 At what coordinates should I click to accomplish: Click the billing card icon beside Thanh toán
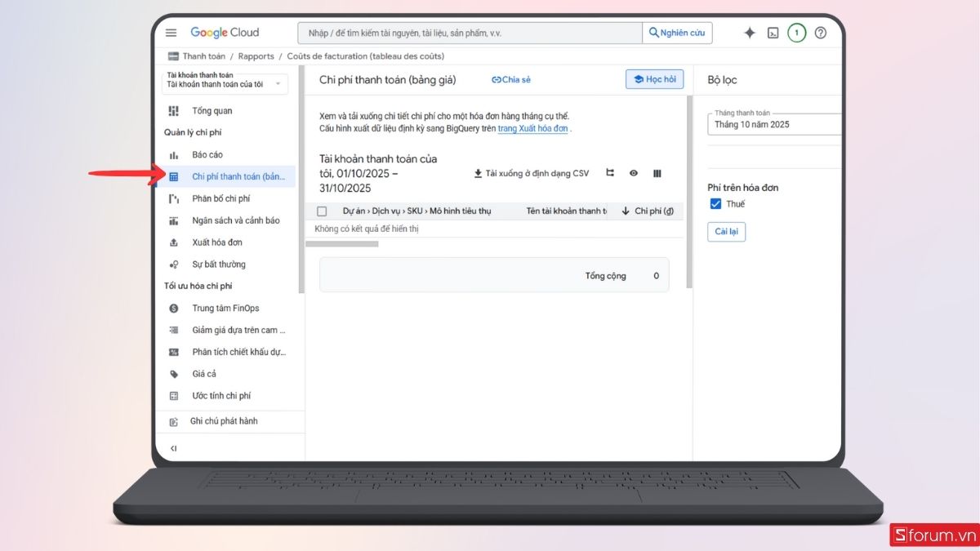tap(173, 56)
